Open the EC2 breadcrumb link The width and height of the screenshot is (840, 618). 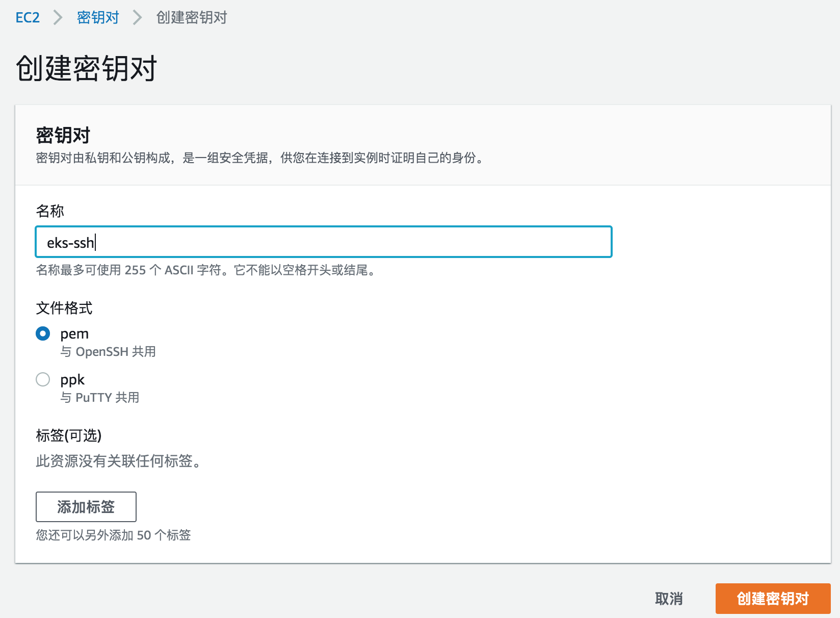(x=28, y=17)
